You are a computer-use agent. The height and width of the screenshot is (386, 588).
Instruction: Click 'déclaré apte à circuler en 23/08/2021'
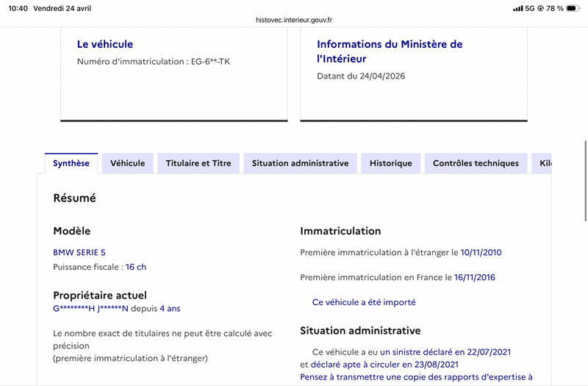coord(384,364)
